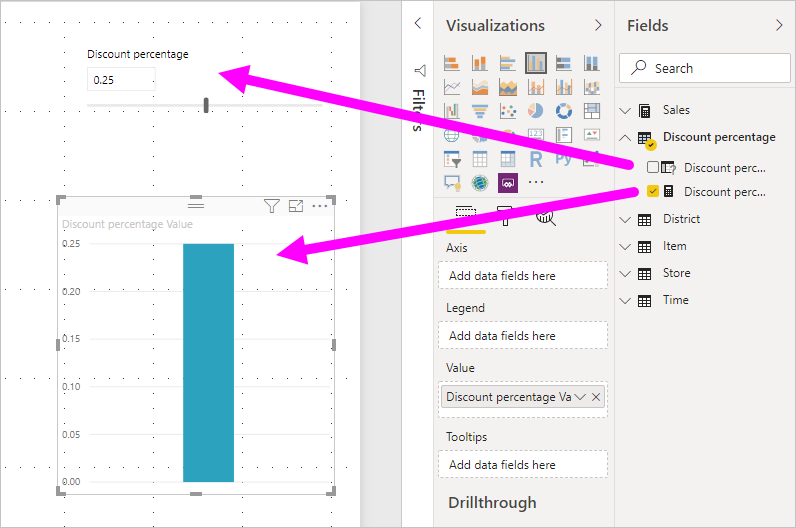Switch to the Fields well tab
The image size is (796, 528).
[x=466, y=215]
